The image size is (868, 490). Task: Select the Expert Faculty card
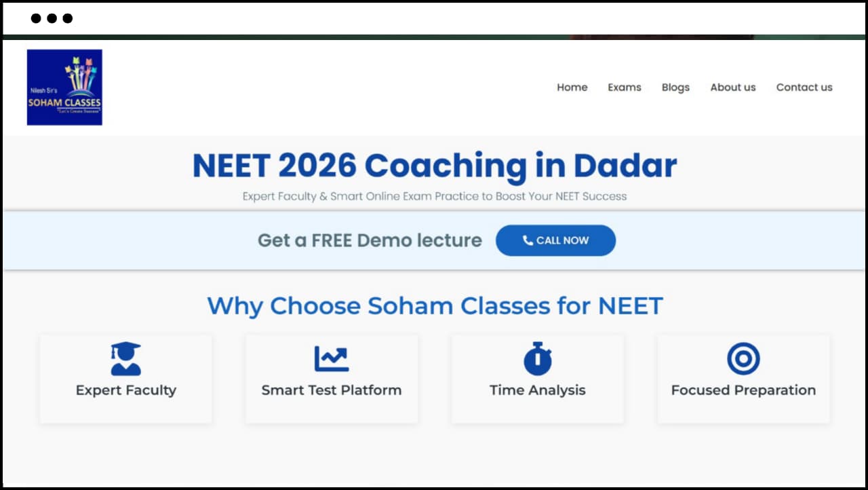tap(125, 379)
